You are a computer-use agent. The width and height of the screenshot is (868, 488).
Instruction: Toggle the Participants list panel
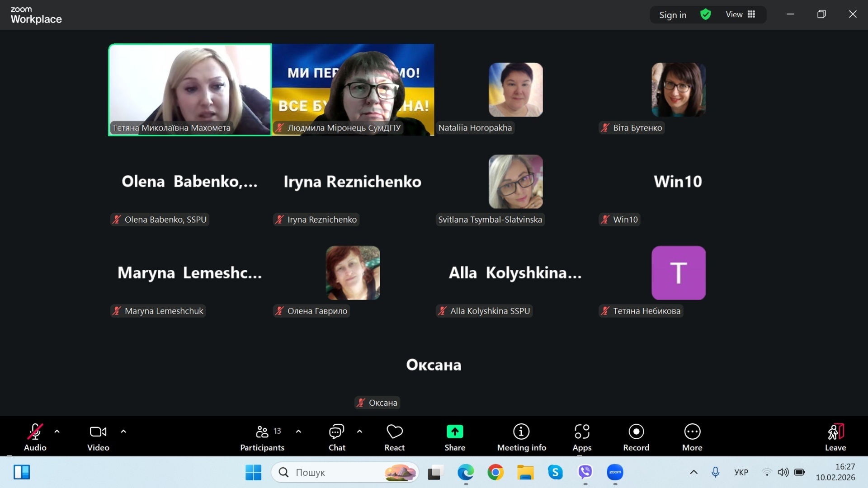[x=262, y=437]
